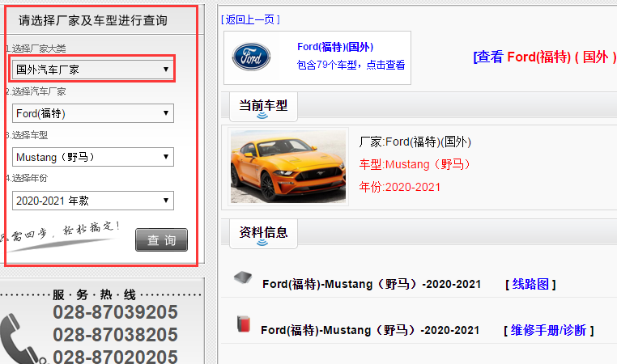Image resolution: width=617 pixels, height=364 pixels.
Task: Click the 服务热线 heading
Action: (x=94, y=294)
